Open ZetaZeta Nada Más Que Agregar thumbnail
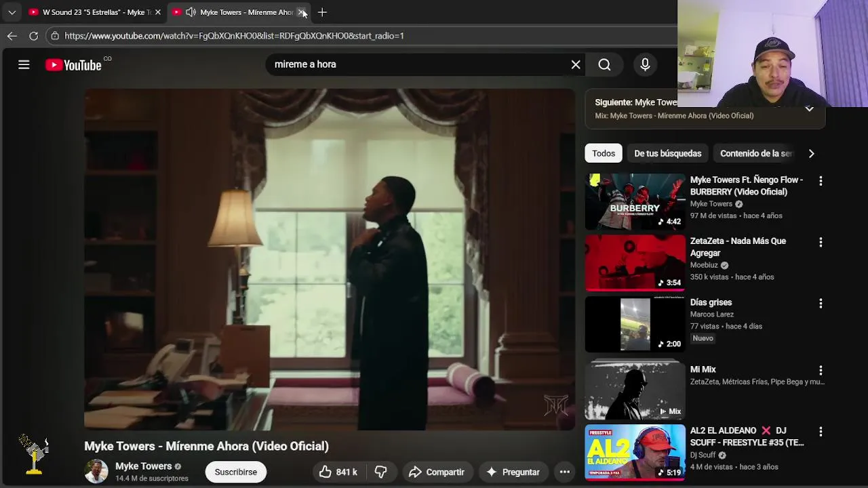 click(635, 263)
